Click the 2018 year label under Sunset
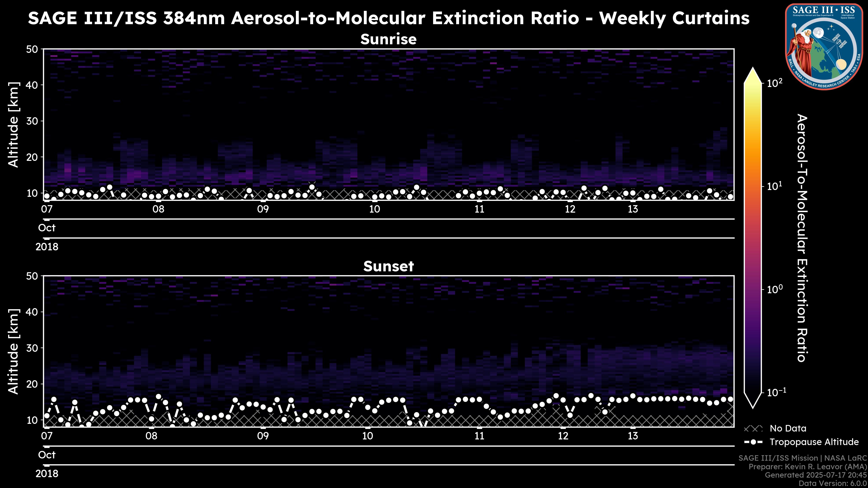Viewport: 868px width, 488px height. click(x=47, y=474)
